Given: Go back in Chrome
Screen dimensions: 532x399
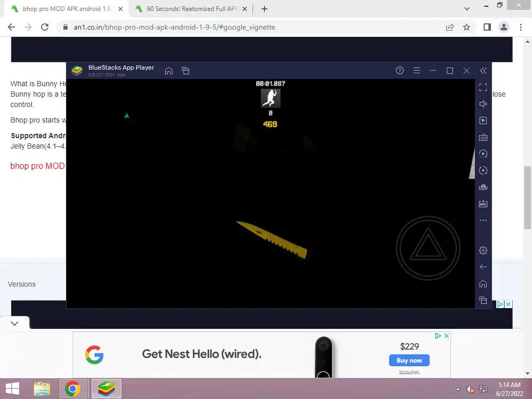Looking at the screenshot, I should coord(11,27).
